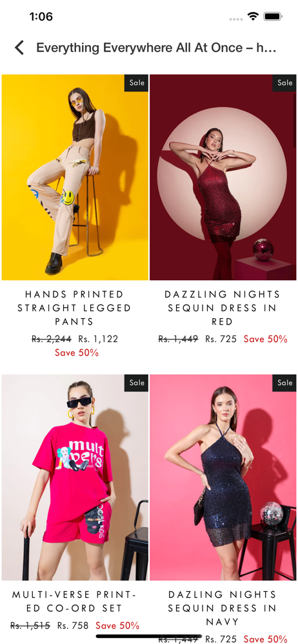Screen dimensions: 298x644
Task: Tap the Everything Everywhere All At Once header title
Action: coord(156,48)
